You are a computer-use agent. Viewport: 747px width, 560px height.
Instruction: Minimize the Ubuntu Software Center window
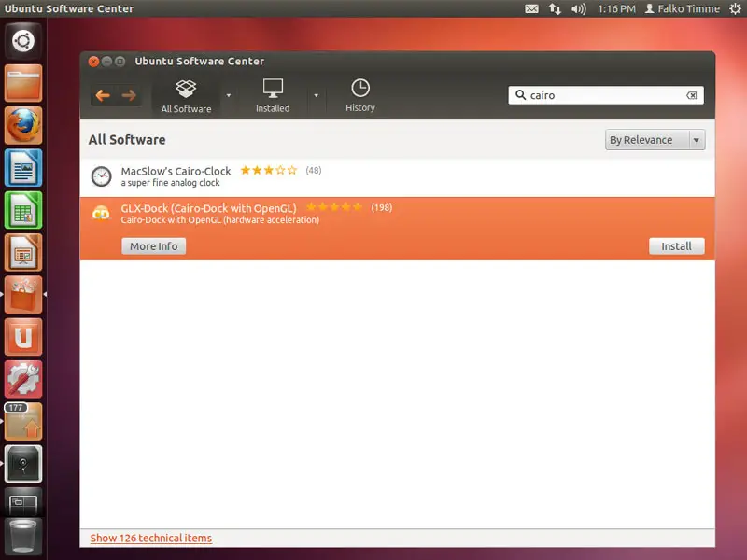coord(106,62)
